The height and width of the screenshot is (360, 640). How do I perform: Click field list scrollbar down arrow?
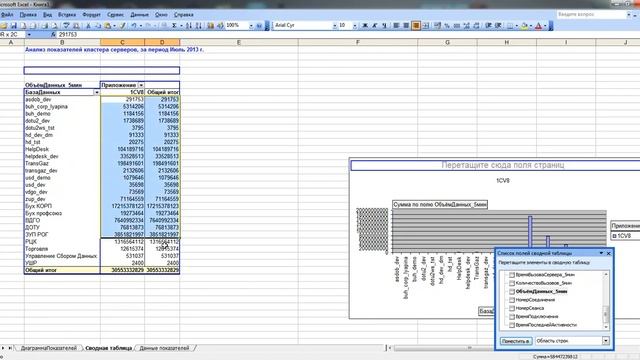[606, 327]
